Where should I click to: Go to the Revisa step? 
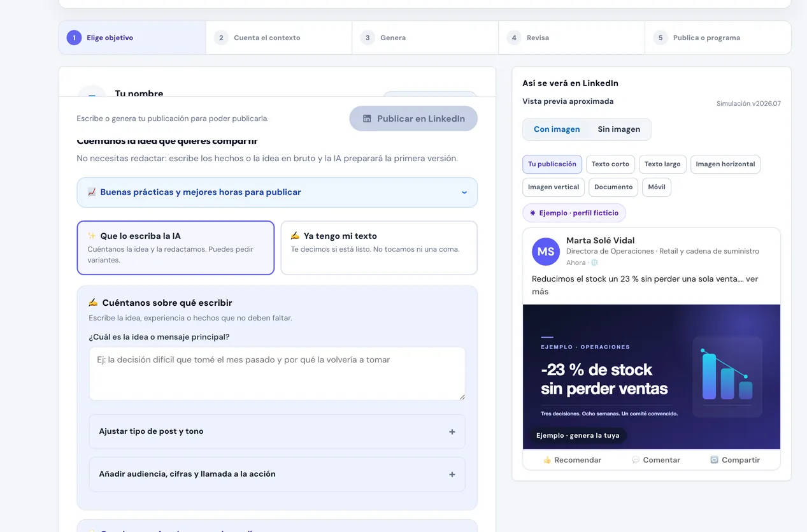(x=572, y=38)
